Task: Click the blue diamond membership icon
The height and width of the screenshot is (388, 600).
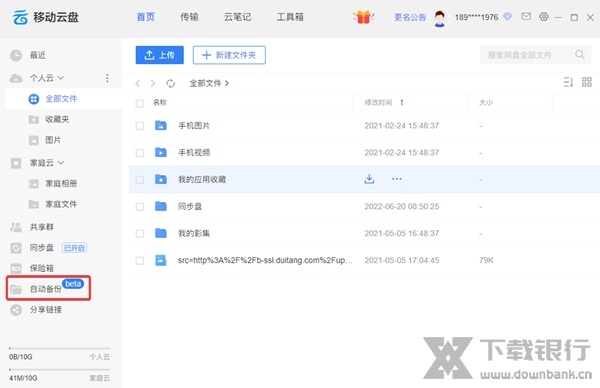Action: [507, 17]
